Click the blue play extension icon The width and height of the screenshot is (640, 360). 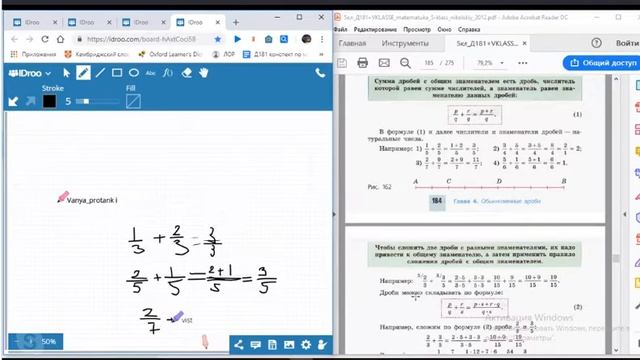[x=238, y=39]
